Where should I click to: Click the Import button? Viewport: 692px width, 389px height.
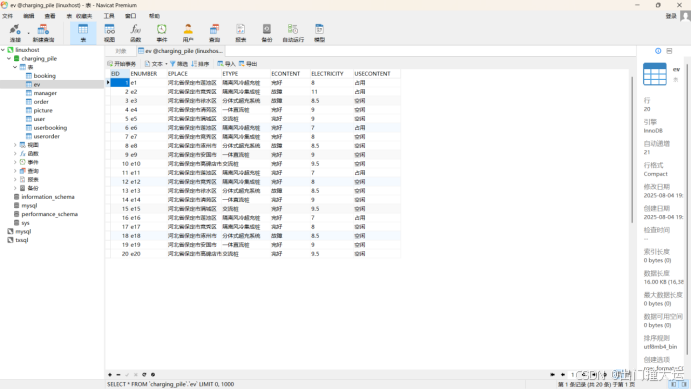pyautogui.click(x=226, y=64)
